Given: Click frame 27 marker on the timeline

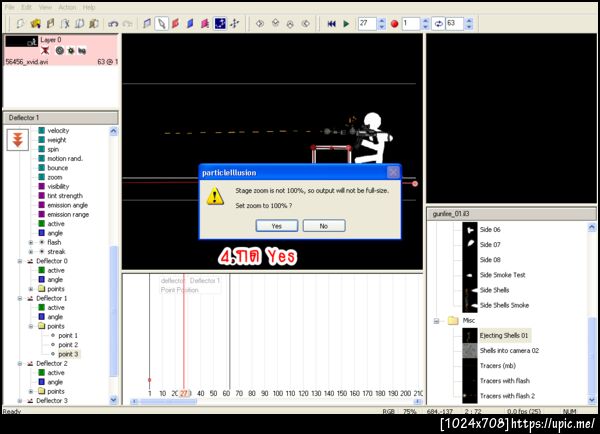Looking at the screenshot, I should pos(184,393).
